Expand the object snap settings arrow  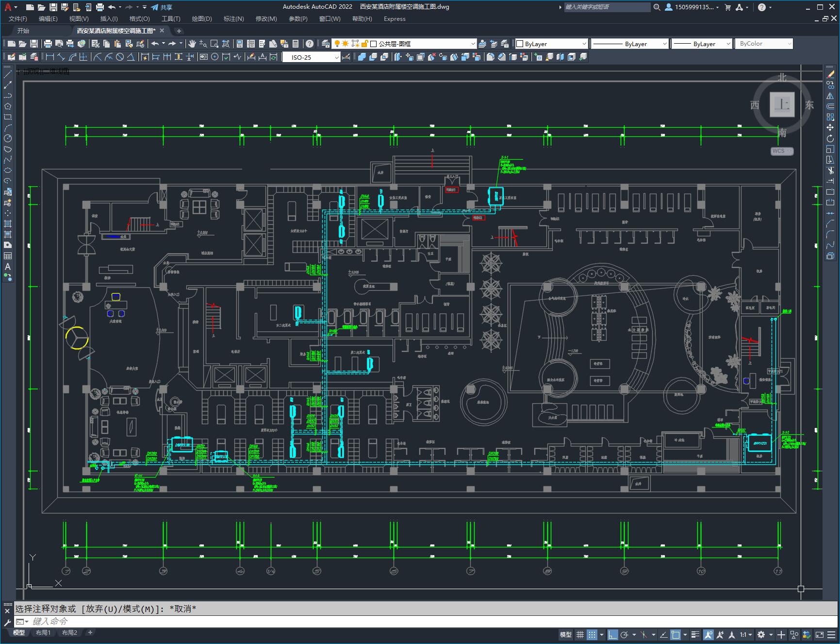pos(685,634)
